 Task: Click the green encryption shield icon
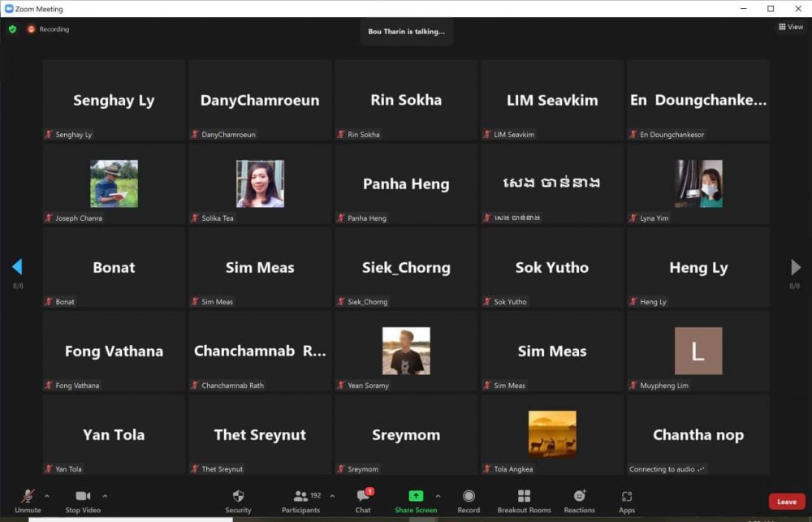[x=12, y=29]
